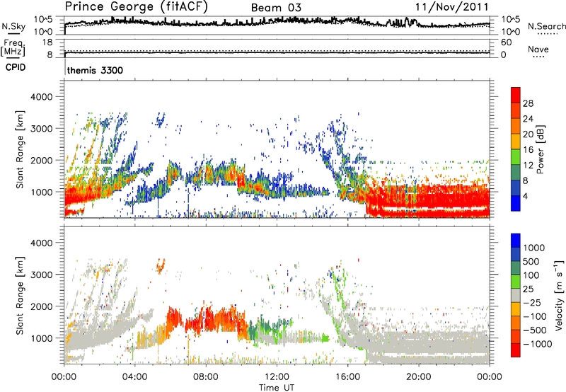Click the "3000" tick on velocity panel
Viewport: 566px width, 392px height.
pyautogui.click(x=42, y=275)
